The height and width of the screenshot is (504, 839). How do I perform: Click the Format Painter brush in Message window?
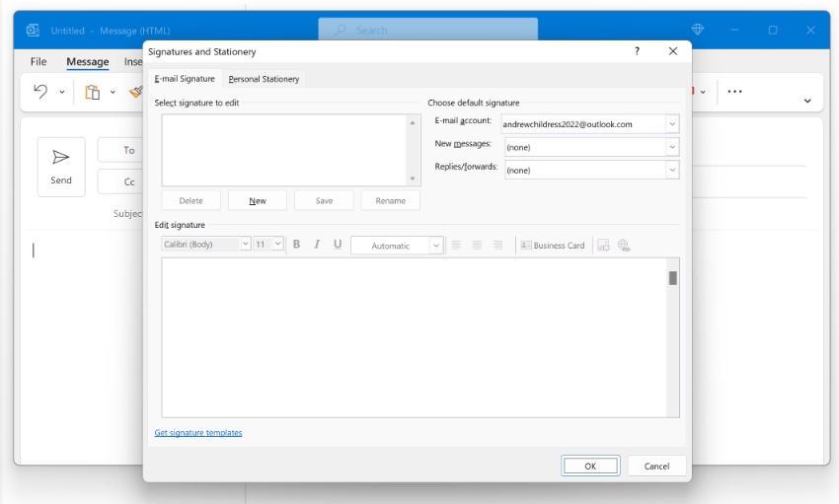[x=135, y=92]
